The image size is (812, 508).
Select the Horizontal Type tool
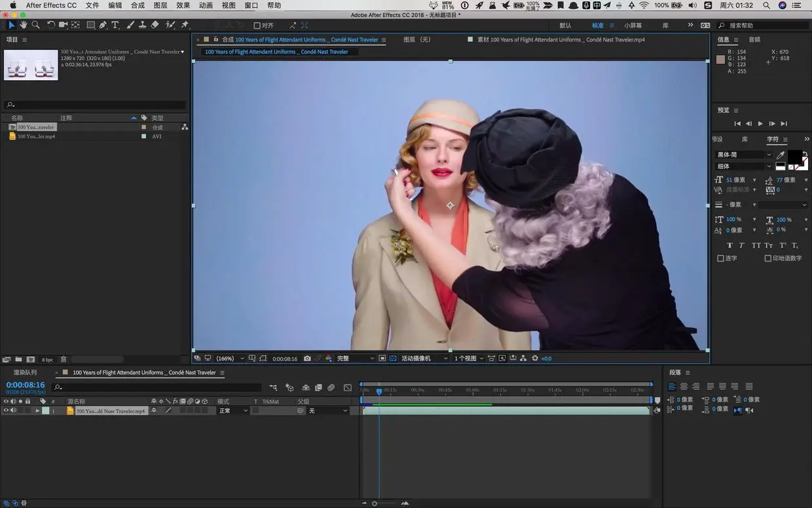(115, 25)
